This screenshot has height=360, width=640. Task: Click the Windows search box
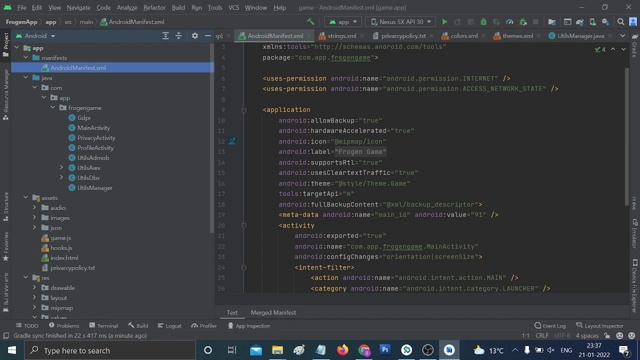(x=110, y=350)
